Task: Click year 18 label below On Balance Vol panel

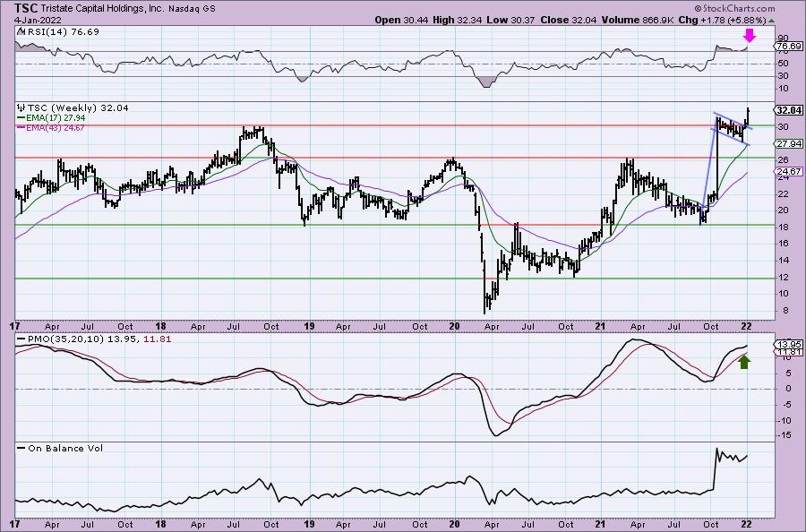Action: (161, 525)
